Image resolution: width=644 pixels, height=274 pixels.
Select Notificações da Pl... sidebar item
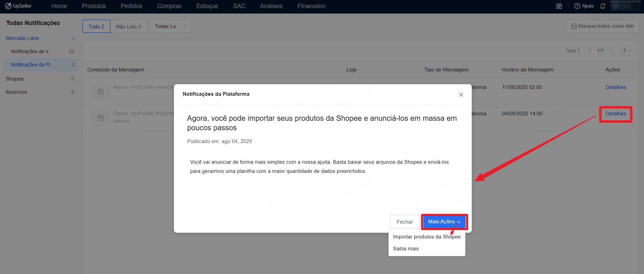[40, 65]
